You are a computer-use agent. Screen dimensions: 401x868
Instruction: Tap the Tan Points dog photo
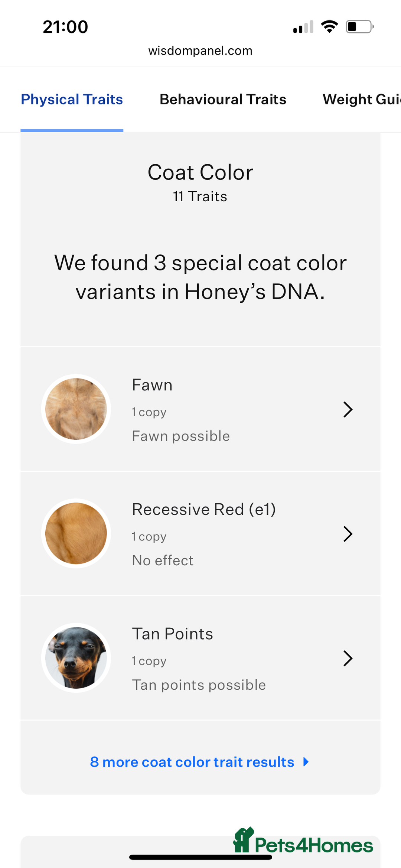pyautogui.click(x=76, y=658)
